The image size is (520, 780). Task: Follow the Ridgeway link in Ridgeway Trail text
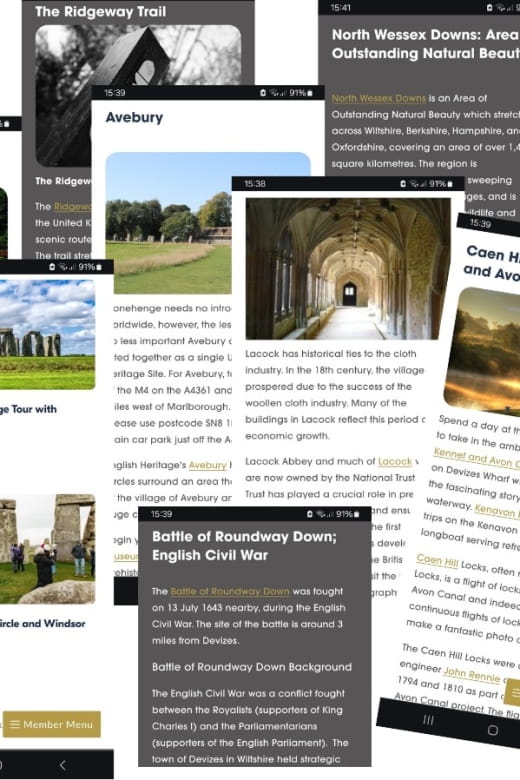[x=73, y=206]
